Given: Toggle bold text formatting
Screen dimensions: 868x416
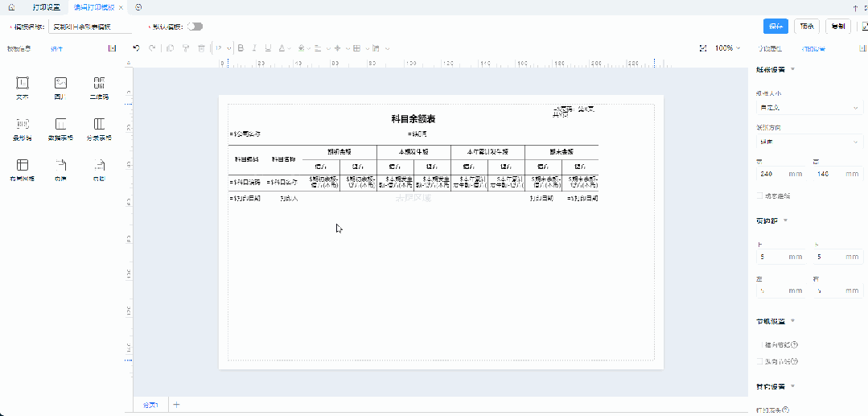Looking at the screenshot, I should [x=241, y=48].
